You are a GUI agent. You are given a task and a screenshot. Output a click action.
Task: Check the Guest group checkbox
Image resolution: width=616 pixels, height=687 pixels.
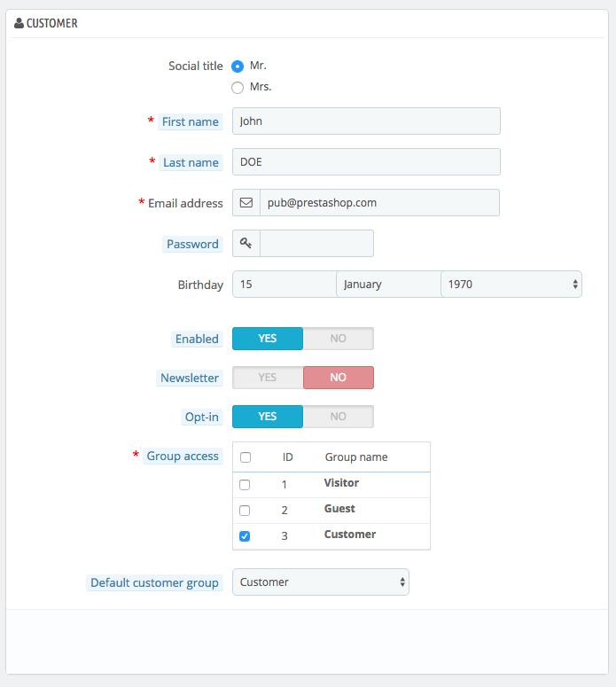click(x=245, y=511)
